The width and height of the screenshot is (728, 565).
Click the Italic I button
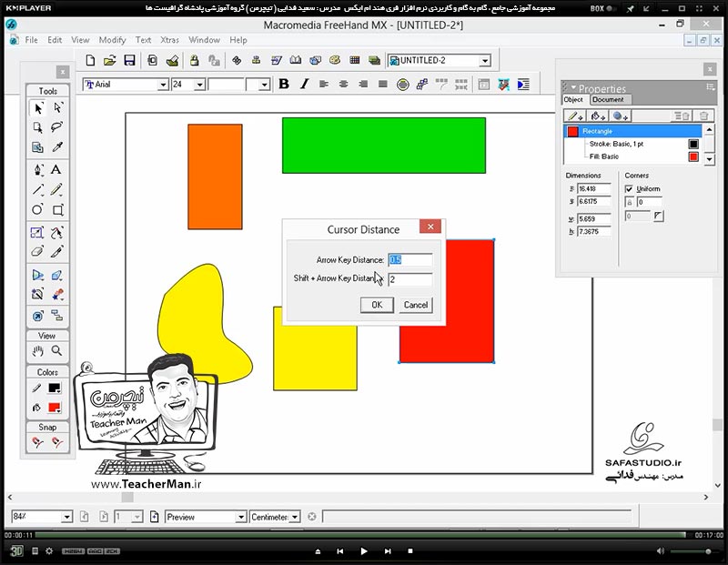tap(304, 84)
